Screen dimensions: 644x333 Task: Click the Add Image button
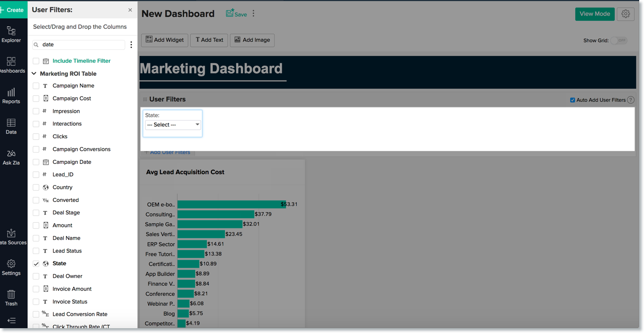tap(252, 40)
